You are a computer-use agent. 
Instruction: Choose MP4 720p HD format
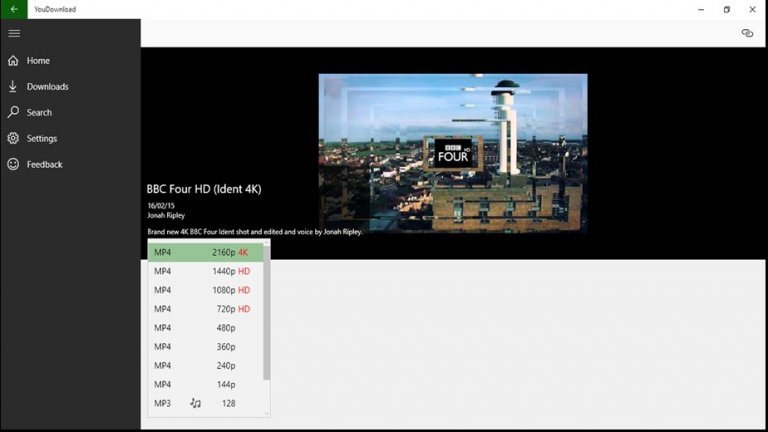[x=205, y=309]
